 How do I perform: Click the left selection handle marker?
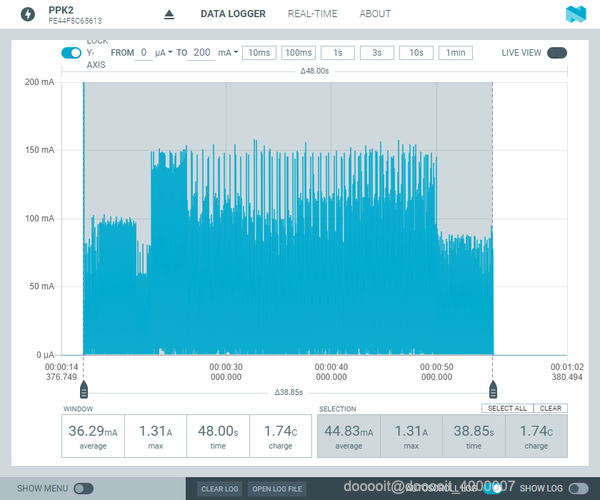pyautogui.click(x=84, y=389)
